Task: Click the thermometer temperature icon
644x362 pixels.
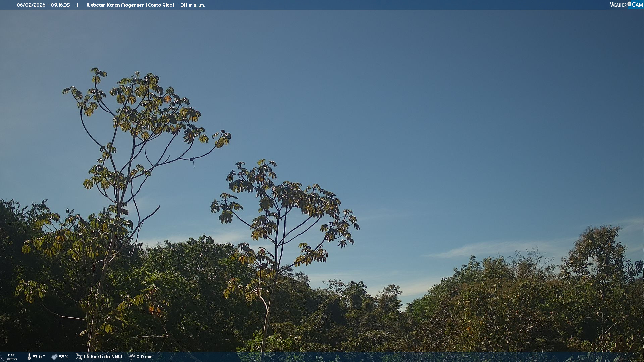Action: (29, 357)
